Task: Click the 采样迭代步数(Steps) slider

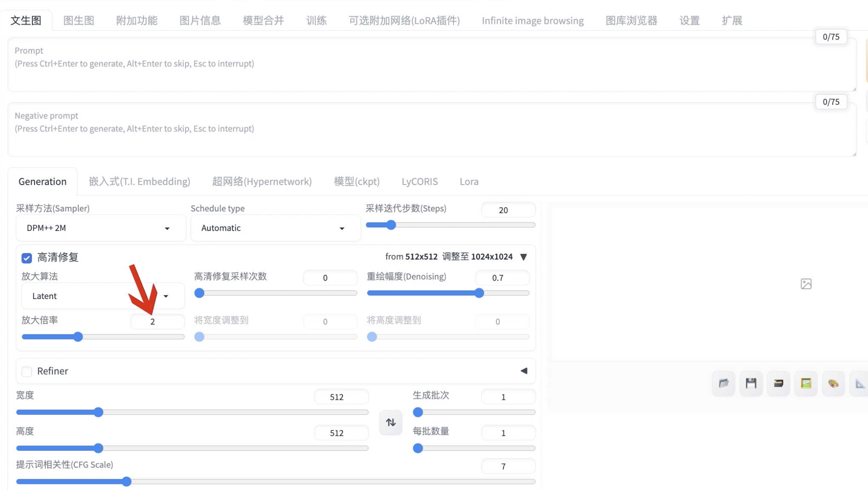Action: pos(451,225)
